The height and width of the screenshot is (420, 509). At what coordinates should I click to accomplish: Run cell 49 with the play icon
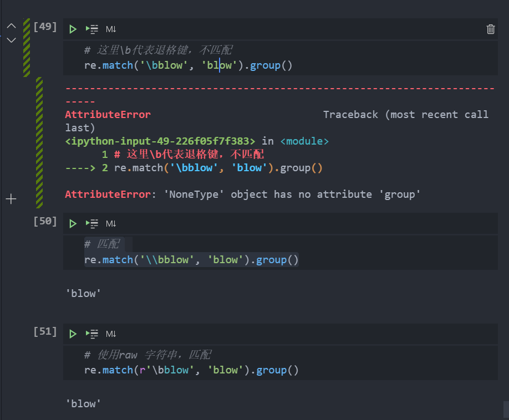click(73, 29)
